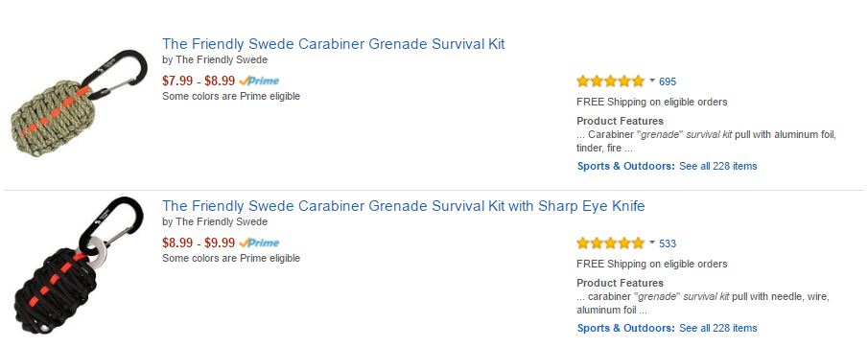868x347 pixels.
Task: Click the $8.99 - $9.99 price
Action: (199, 243)
